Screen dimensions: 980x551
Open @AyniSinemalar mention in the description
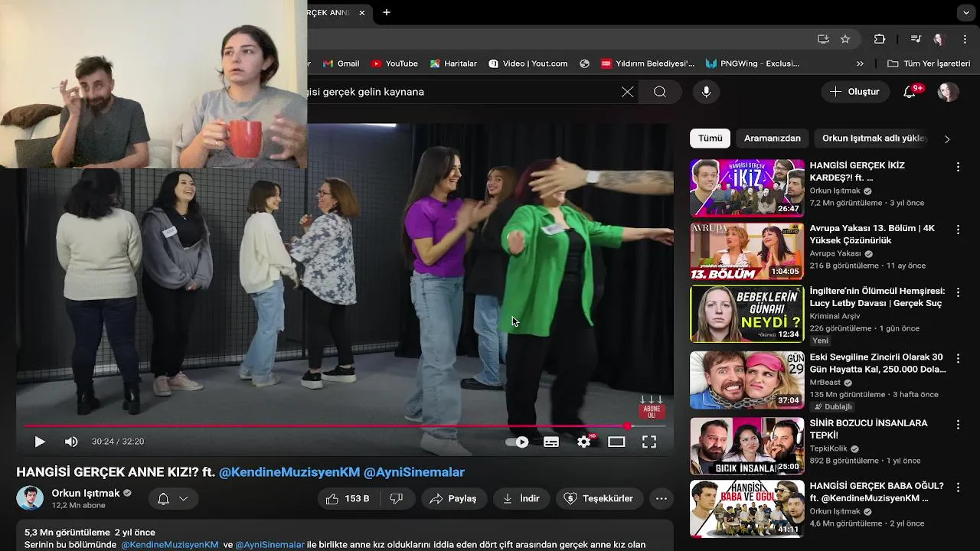click(x=269, y=545)
